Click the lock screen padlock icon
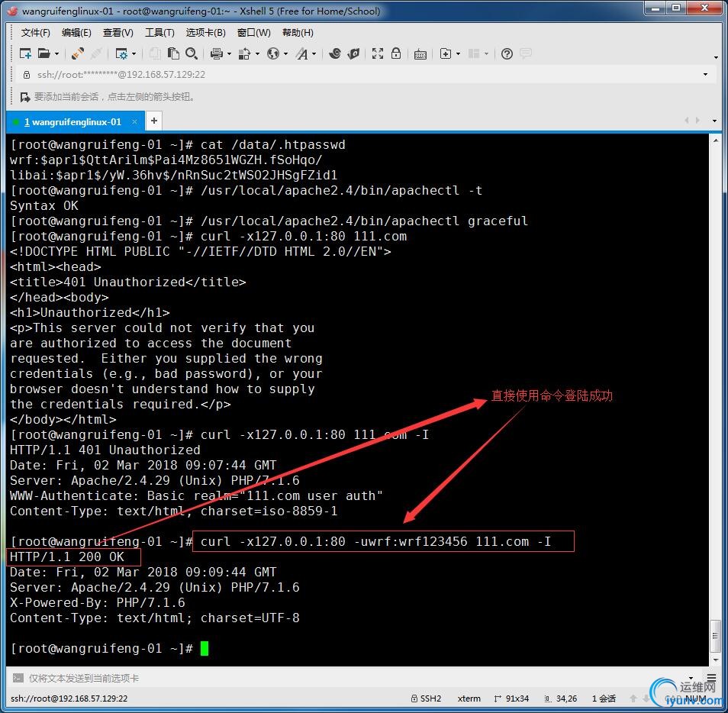This screenshot has width=728, height=713. point(395,53)
